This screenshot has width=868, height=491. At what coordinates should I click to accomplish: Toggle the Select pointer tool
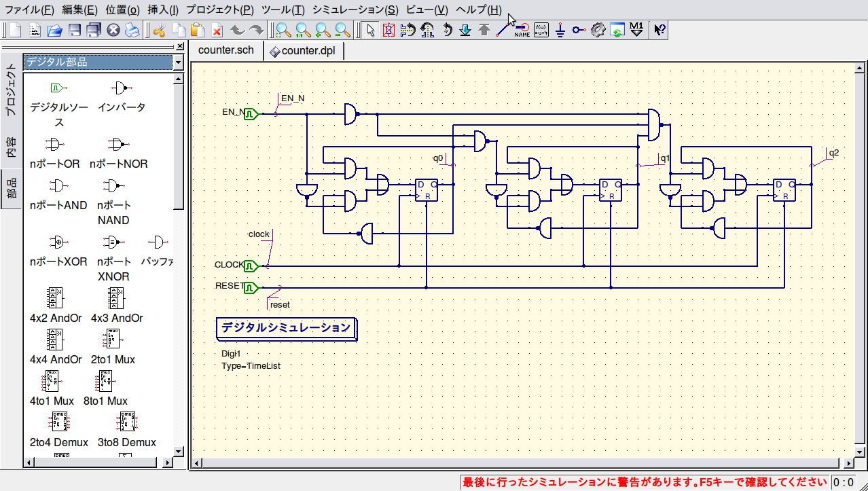coord(369,30)
